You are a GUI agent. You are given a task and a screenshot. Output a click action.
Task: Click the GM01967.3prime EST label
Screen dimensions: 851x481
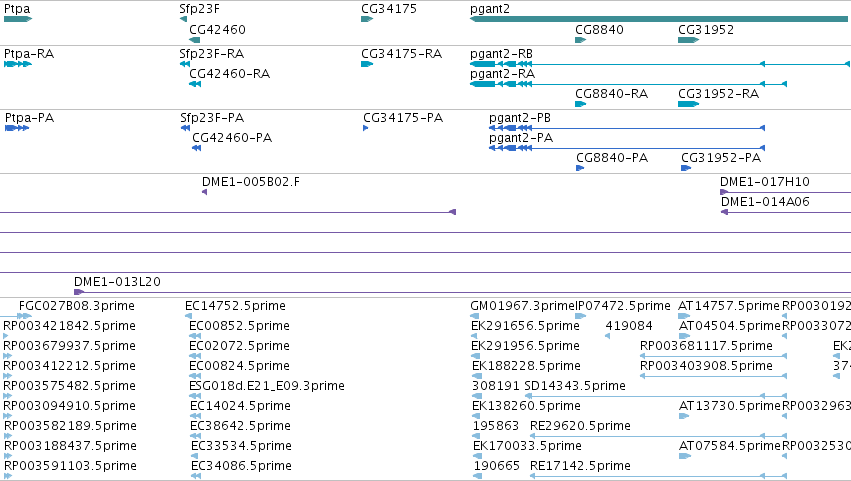pos(522,306)
